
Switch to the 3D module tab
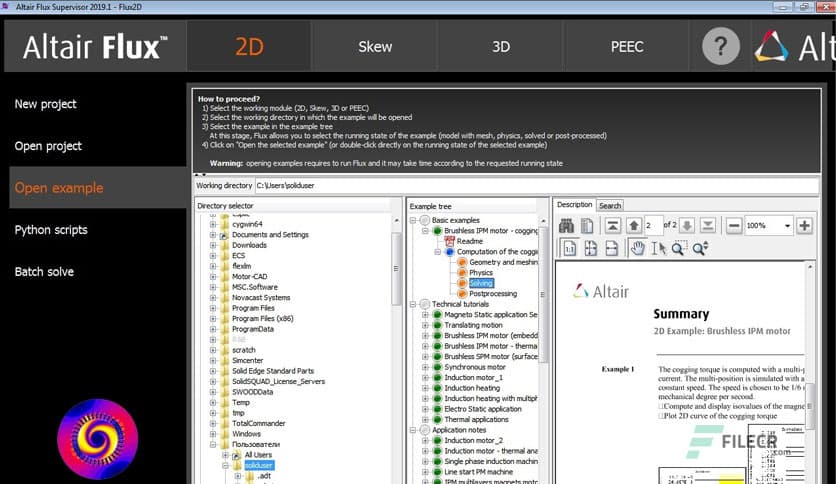[501, 46]
